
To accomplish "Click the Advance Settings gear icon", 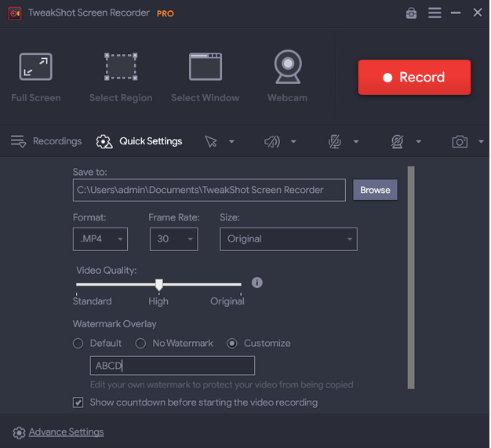I will (x=19, y=432).
